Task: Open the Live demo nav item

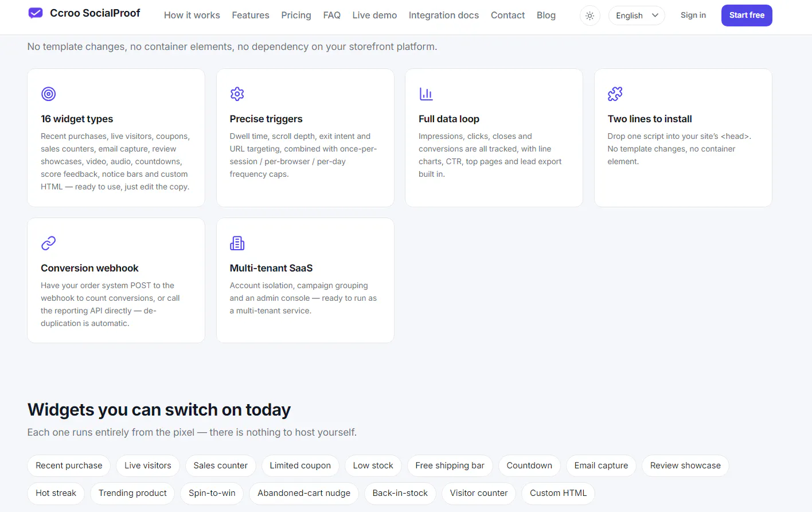Action: click(374, 15)
